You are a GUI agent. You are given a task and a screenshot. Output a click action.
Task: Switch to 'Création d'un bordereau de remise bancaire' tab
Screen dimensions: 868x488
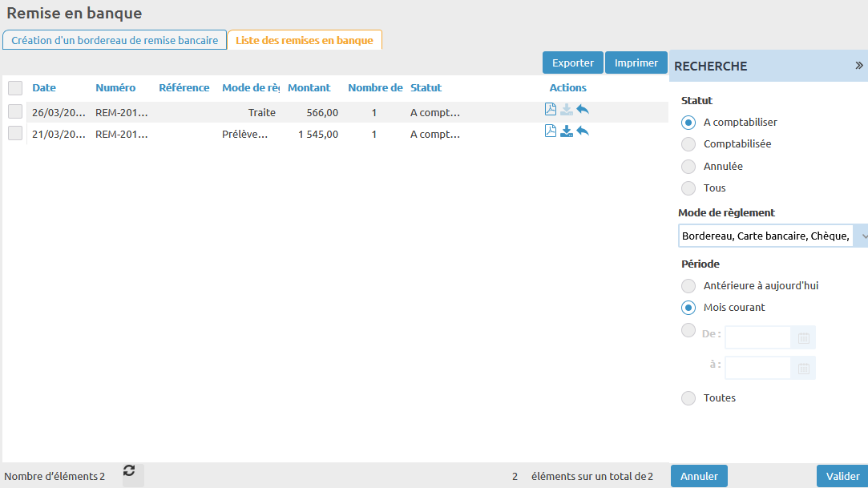click(115, 40)
